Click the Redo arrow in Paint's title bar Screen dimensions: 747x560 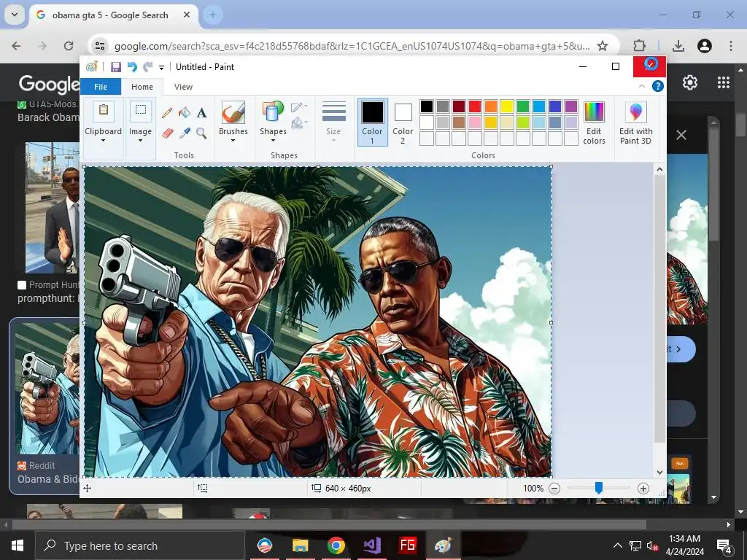pyautogui.click(x=148, y=67)
